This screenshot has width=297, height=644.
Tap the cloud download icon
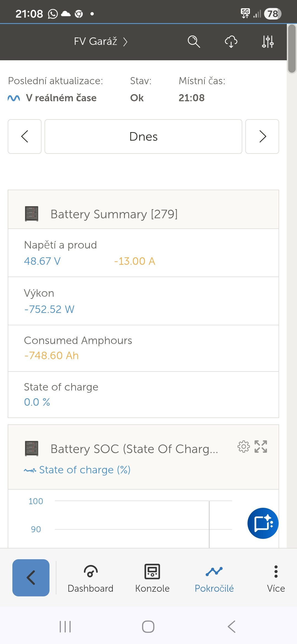(x=231, y=42)
